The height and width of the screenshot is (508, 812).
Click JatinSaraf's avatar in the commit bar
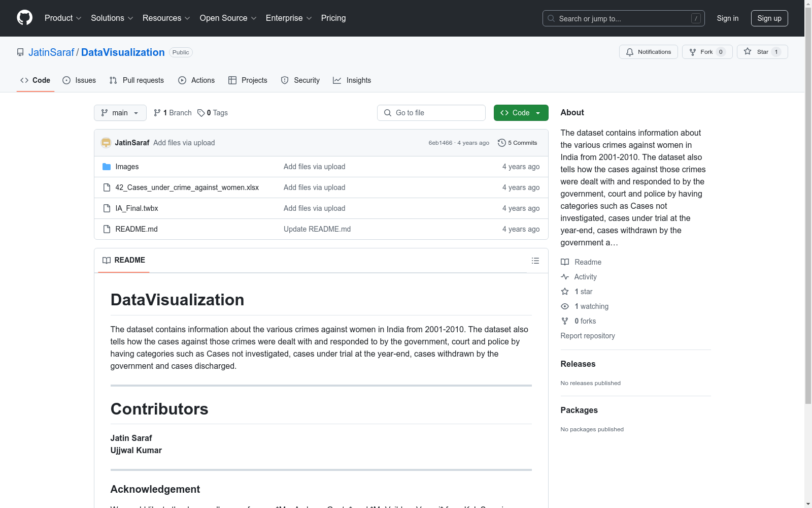point(106,143)
